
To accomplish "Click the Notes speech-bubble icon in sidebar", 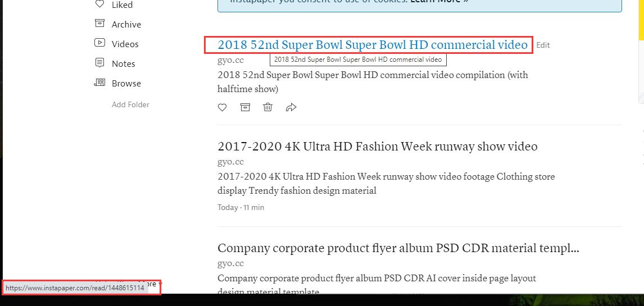I will [99, 62].
